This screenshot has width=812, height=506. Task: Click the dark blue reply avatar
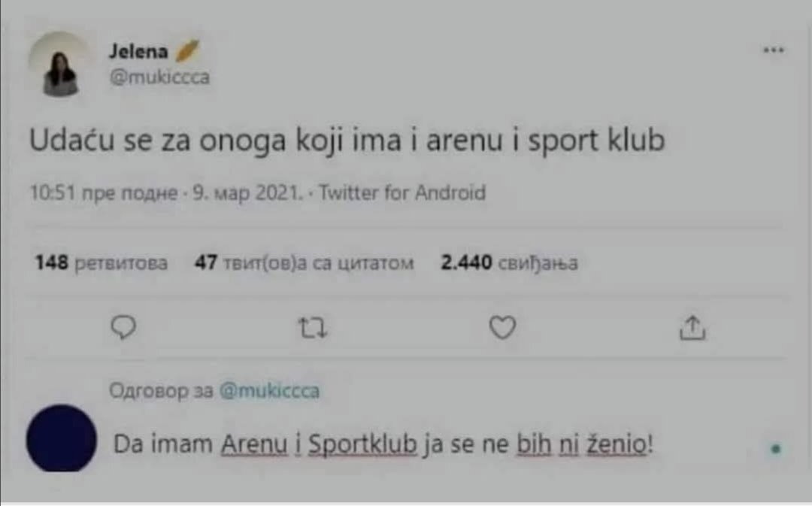62,438
